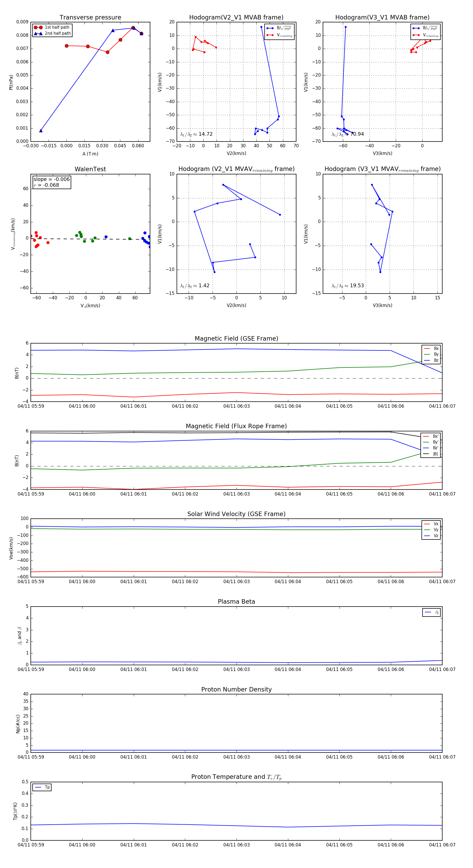Click the eigenvalue ratio text '14.72'
Image resolution: width=473 pixels, height=868 pixels.
(205, 134)
